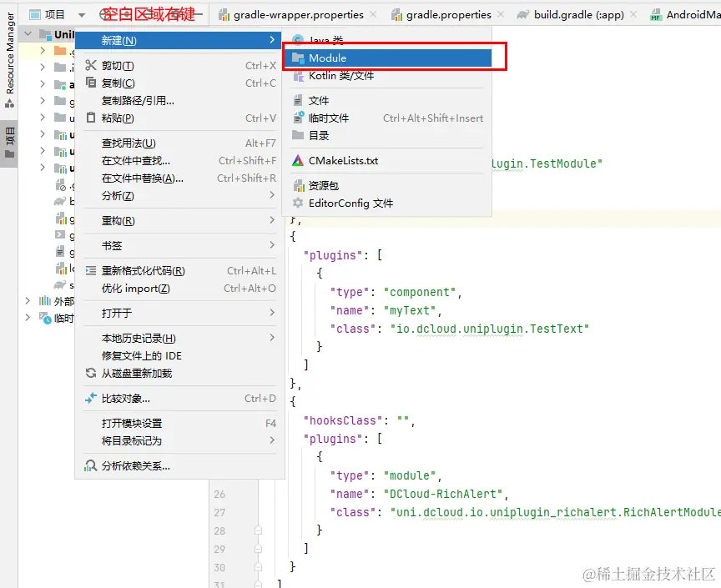Click fold marker at line 28
Viewport: 721px width, 588px height.
pos(258,530)
